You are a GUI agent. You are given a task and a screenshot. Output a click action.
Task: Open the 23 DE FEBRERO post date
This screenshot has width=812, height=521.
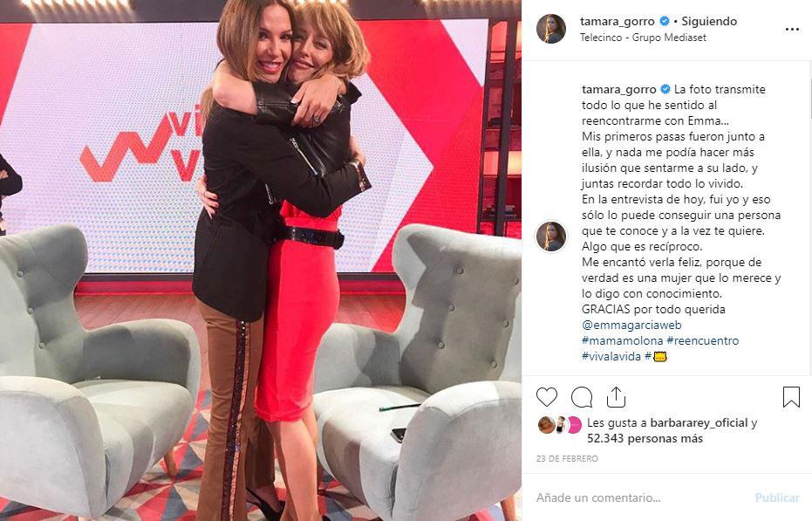567,459
